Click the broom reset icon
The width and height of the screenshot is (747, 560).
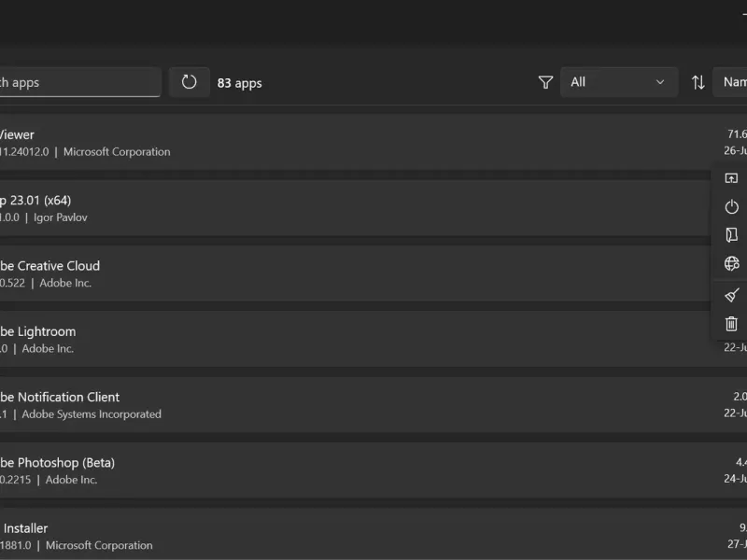pyautogui.click(x=731, y=295)
